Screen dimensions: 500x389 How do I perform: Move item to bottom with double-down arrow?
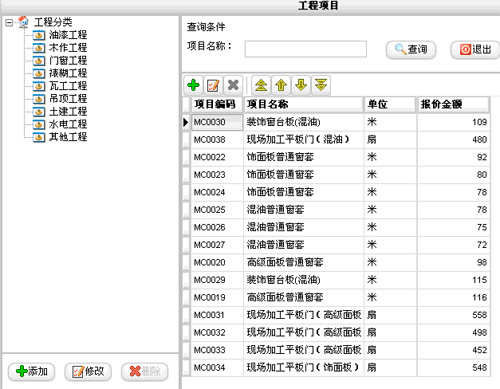321,85
